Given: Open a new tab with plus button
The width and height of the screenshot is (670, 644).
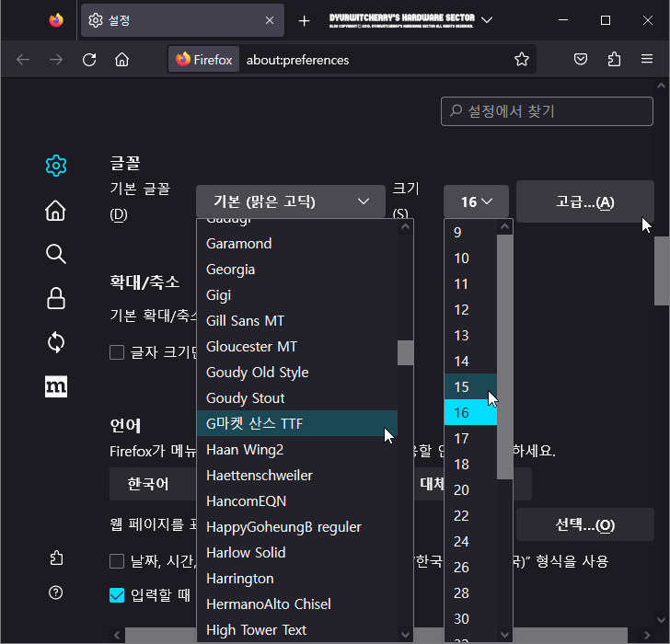Looking at the screenshot, I should tap(304, 20).
